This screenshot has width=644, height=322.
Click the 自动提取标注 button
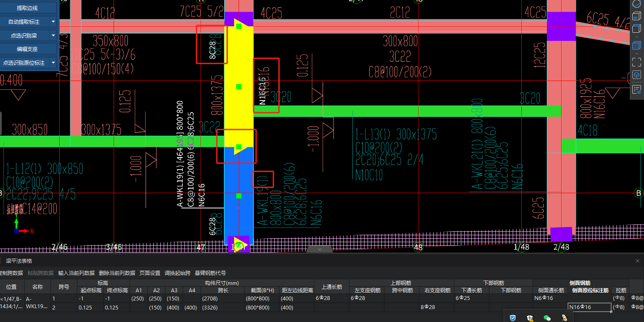[x=24, y=22]
